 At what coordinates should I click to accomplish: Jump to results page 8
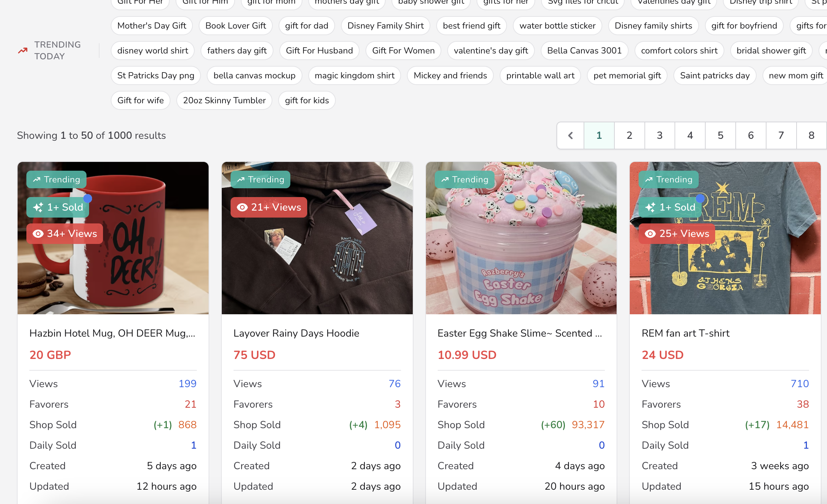pyautogui.click(x=812, y=136)
